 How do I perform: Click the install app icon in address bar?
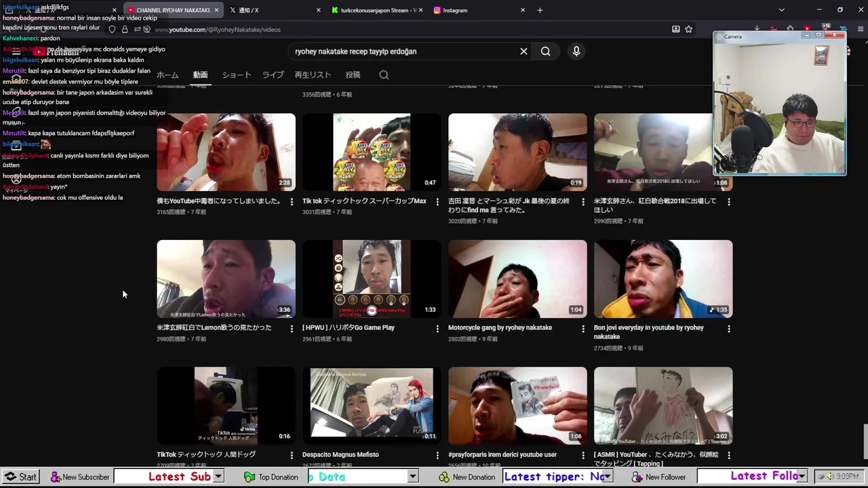tap(675, 29)
